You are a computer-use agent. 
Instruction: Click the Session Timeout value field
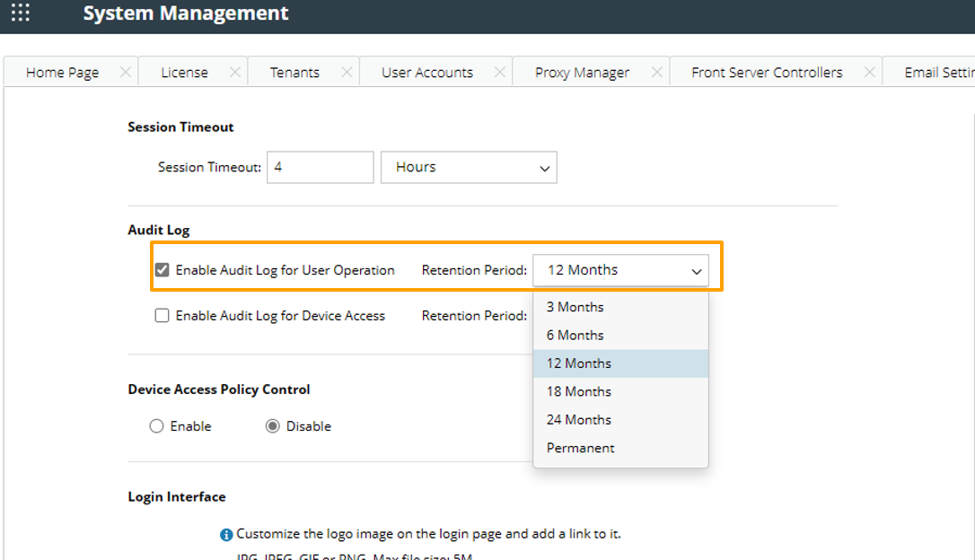[x=320, y=168]
